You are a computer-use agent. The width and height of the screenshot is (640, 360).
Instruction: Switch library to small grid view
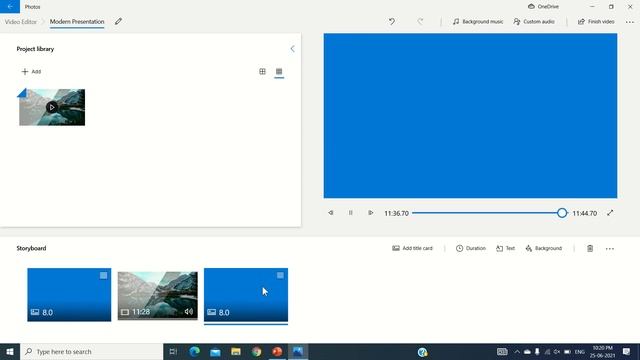279,71
